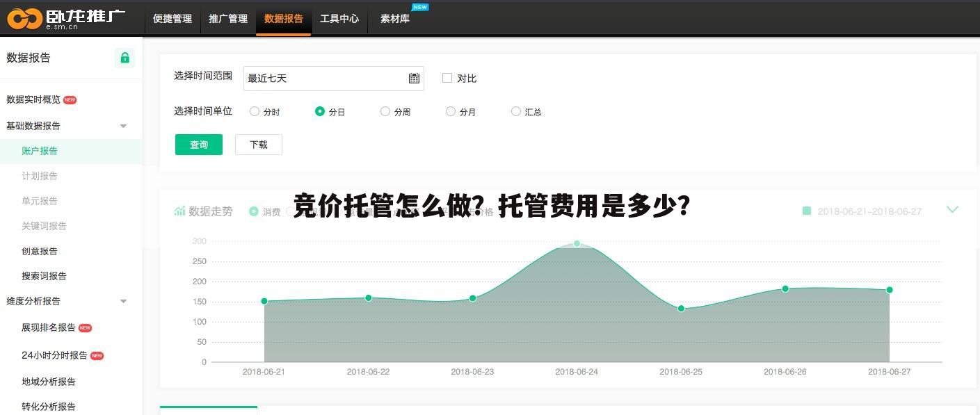This screenshot has width=980, height=415.
Task: Click the 下载 download button
Action: [258, 145]
